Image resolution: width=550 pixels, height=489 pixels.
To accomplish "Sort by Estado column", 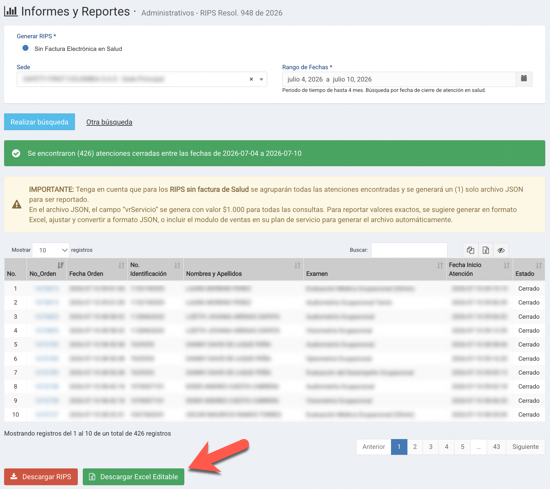I will (x=529, y=269).
